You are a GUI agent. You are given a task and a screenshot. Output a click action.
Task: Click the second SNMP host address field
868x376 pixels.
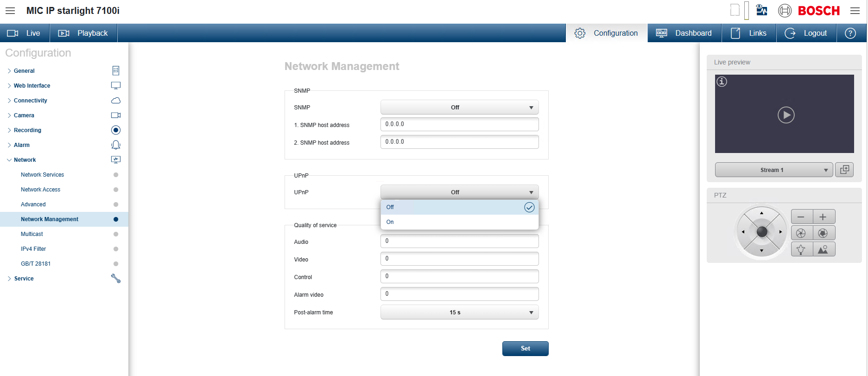tap(460, 142)
